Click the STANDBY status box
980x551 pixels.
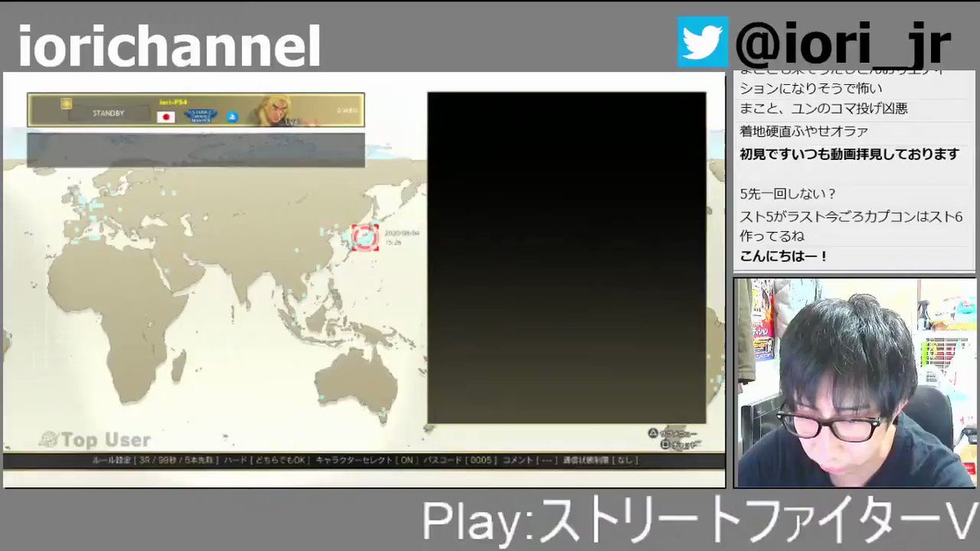[108, 113]
